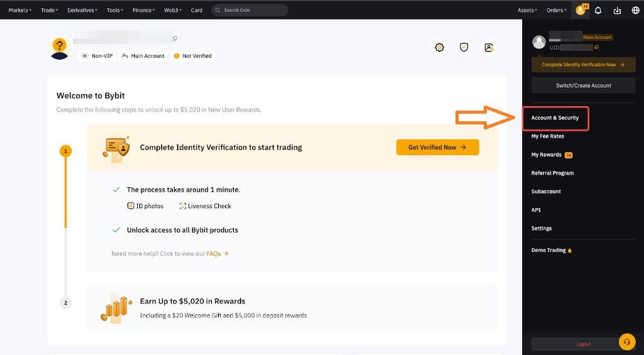Open the language globe icon
This screenshot has height=355, width=644.
click(x=635, y=10)
